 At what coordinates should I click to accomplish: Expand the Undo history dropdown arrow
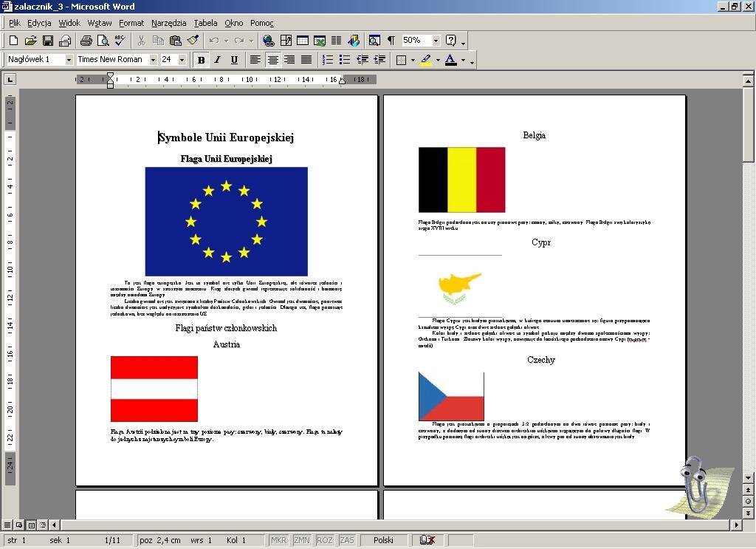(x=226, y=41)
